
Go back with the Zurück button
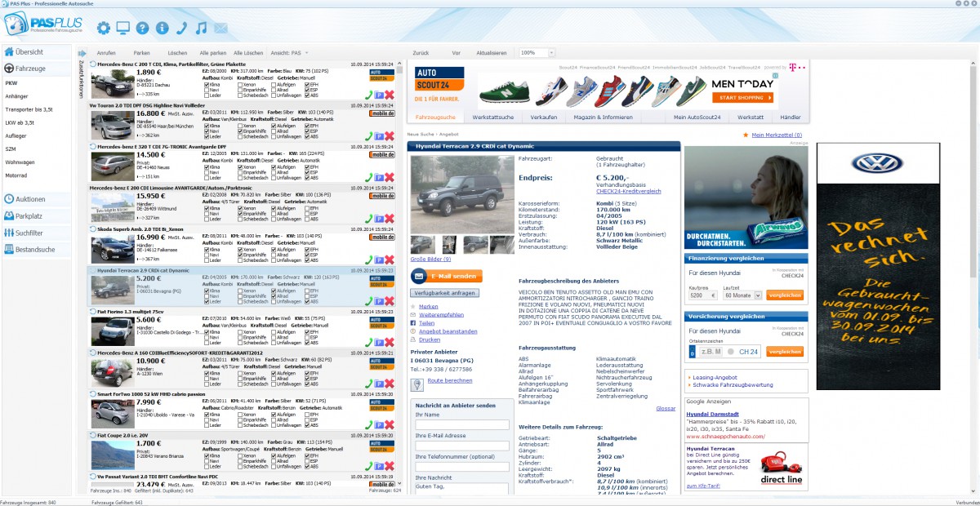click(x=421, y=52)
